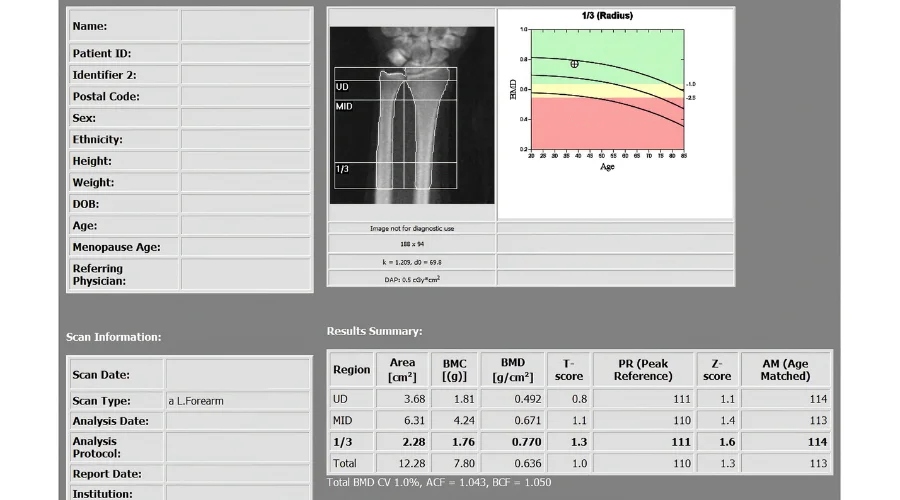Click the Age value field
The height and width of the screenshot is (500, 900).
(246, 226)
